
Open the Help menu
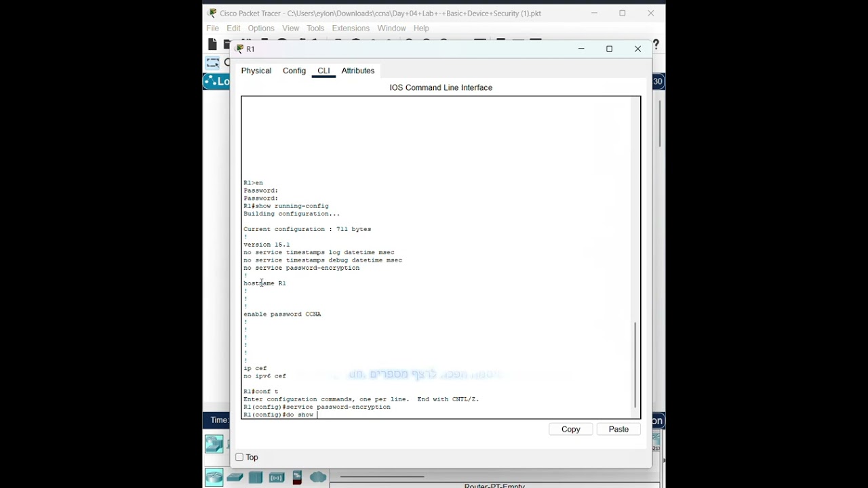point(421,28)
